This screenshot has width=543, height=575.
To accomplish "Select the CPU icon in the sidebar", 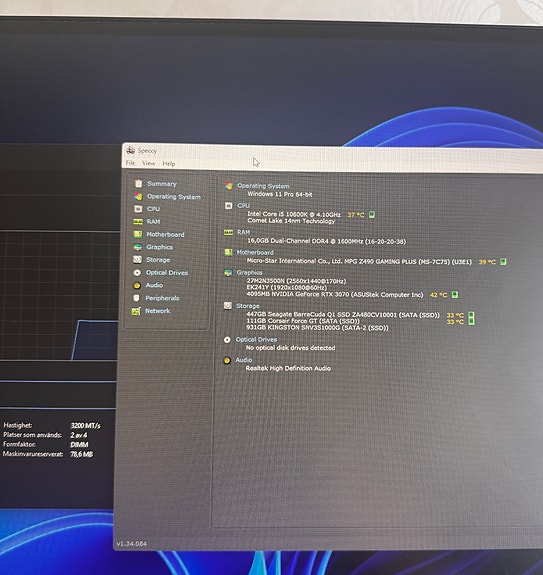I will click(138, 209).
